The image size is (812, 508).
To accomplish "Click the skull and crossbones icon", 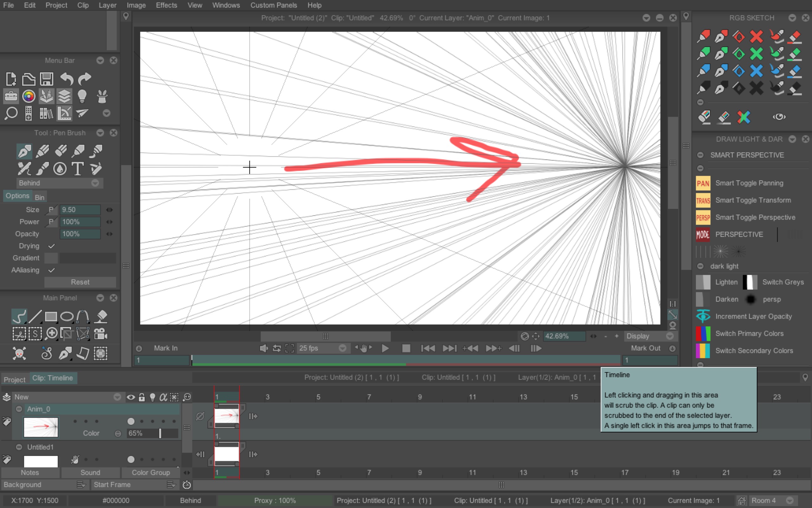I will pyautogui.click(x=19, y=353).
